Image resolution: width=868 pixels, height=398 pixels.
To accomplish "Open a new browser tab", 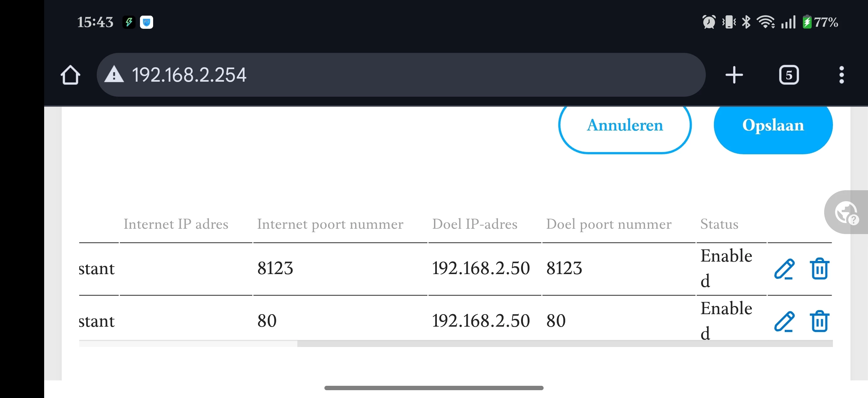I will coord(734,75).
